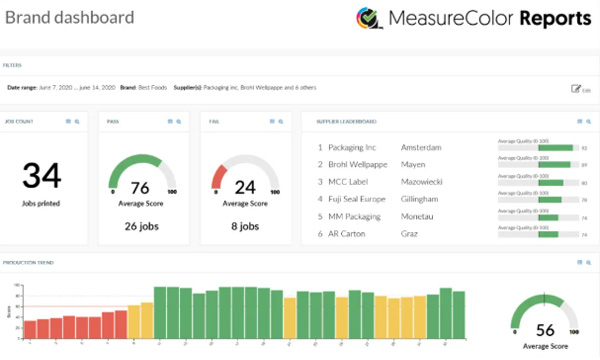Click the magnifier icon in Pass panel

tap(179, 122)
